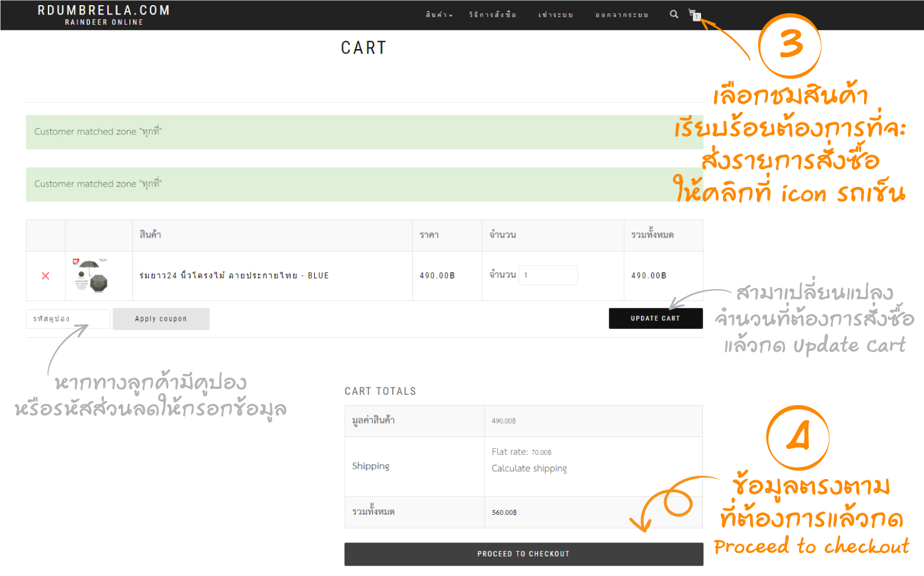The width and height of the screenshot is (924, 576).
Task: Click the UPDATE CART button
Action: point(655,319)
